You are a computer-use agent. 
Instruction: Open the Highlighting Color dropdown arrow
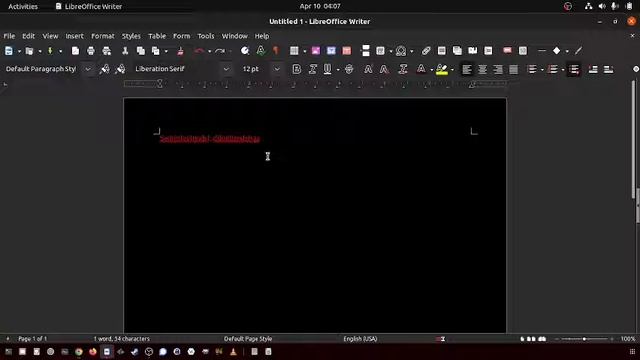point(452,70)
